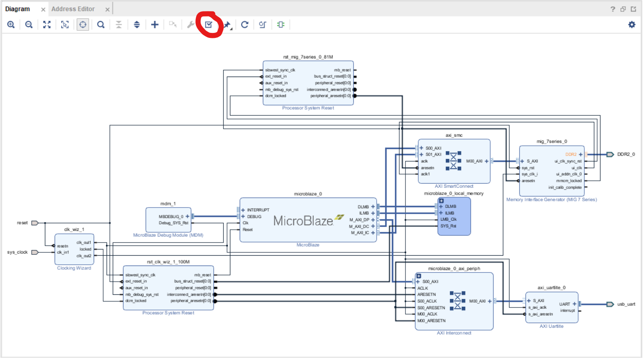This screenshot has width=644, height=359.
Task: Select the Diagram tab
Action: point(17,8)
